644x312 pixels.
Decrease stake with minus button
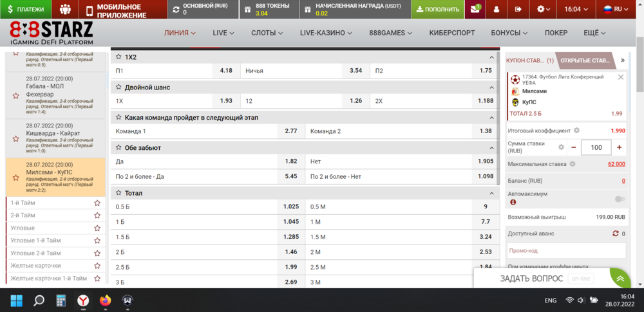(573, 147)
